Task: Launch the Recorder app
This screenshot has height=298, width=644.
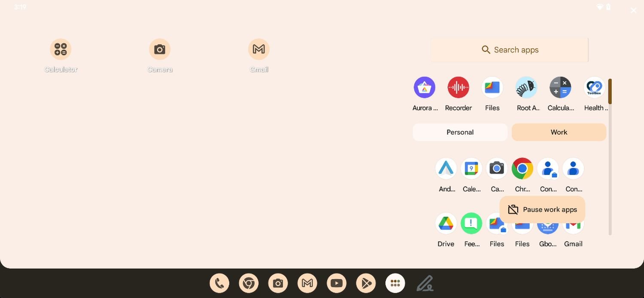Action: pos(458,88)
